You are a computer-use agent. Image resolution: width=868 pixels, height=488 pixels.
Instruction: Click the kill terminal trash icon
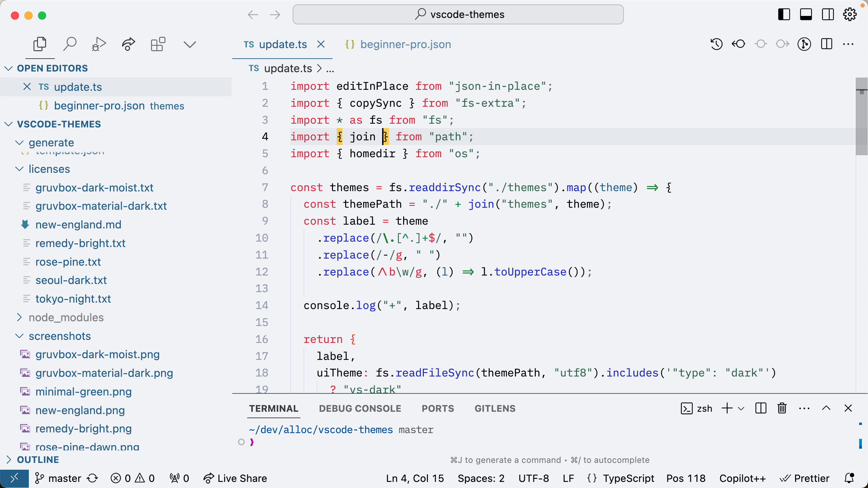(x=782, y=408)
